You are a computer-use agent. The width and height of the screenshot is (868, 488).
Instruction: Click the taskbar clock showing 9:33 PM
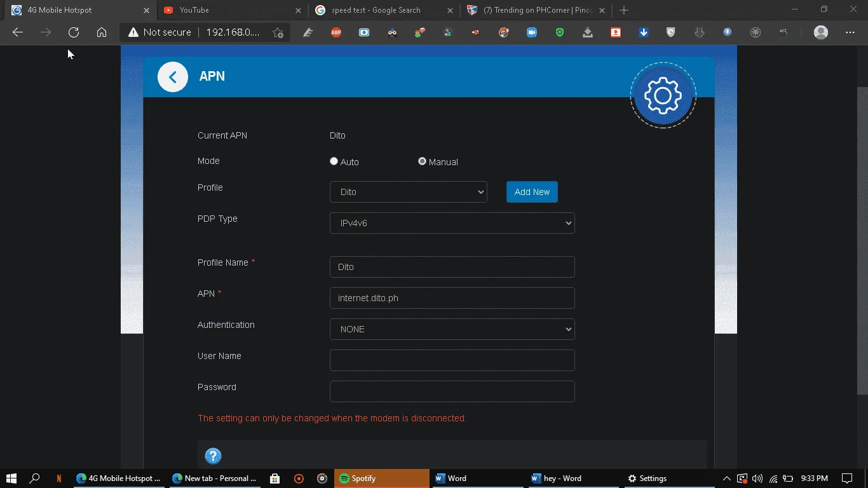coord(815,478)
